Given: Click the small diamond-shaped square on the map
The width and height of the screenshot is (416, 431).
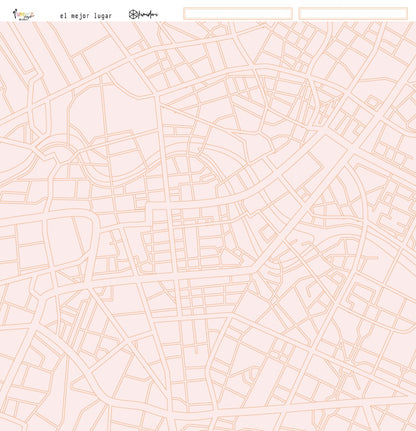Looking at the screenshot, I should tap(373, 102).
